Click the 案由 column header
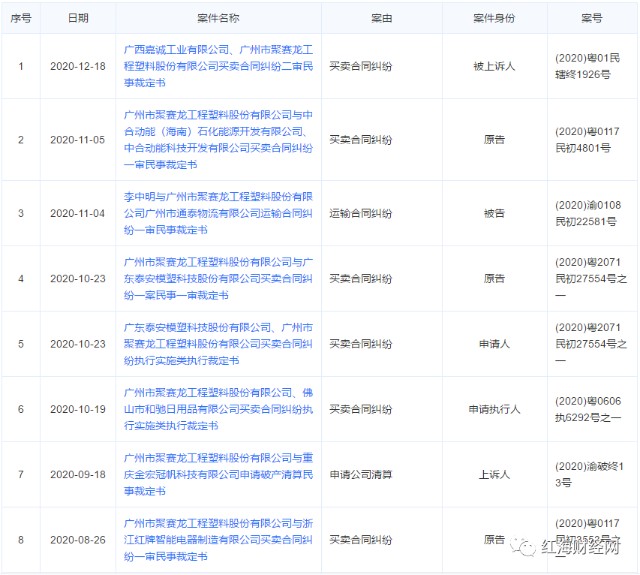 point(382,18)
